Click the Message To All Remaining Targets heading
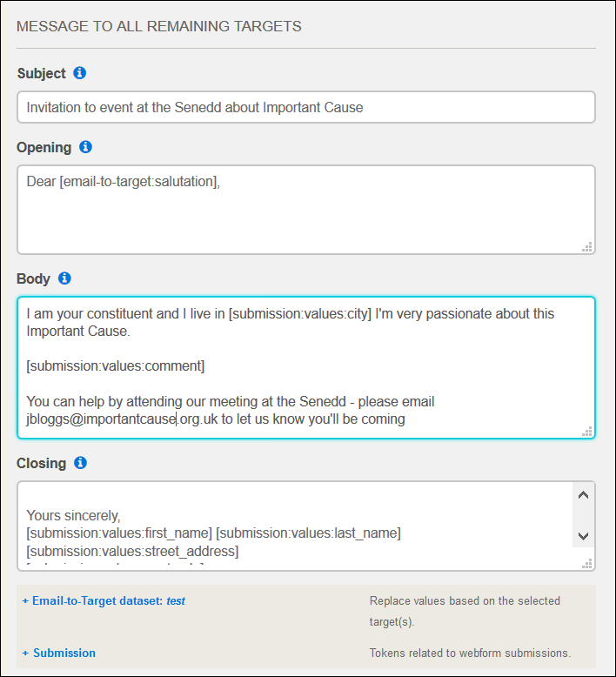616x677 pixels. [x=159, y=26]
